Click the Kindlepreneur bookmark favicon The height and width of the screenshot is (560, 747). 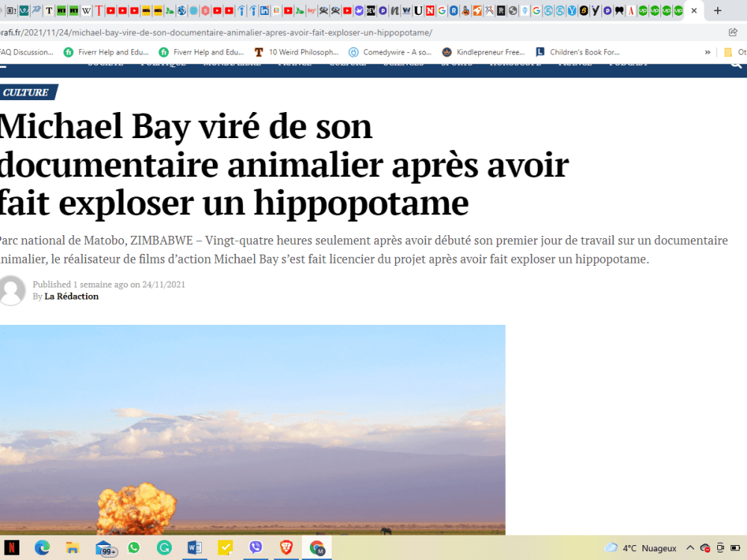447,52
